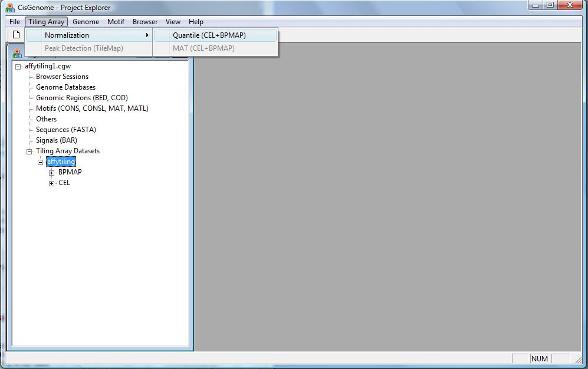Screen dimensions: 588x369
Task: Select Signals (BAR) tree item
Action: pos(57,140)
